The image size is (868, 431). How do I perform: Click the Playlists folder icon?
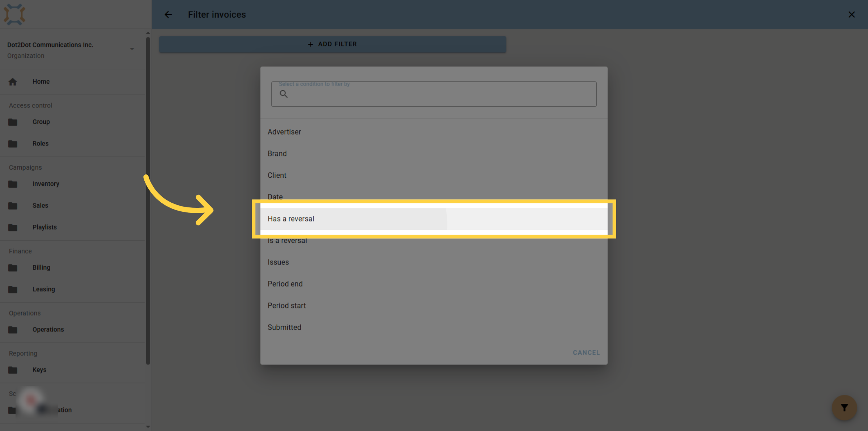[13, 227]
